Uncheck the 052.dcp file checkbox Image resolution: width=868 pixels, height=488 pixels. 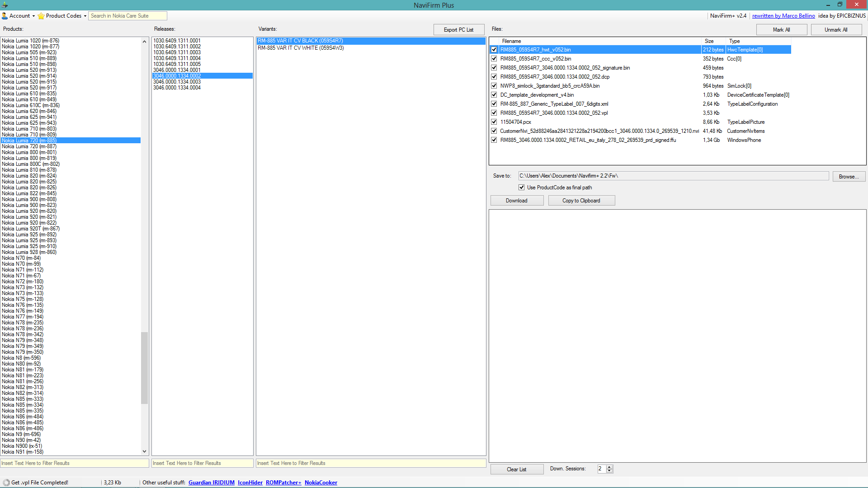[x=494, y=77]
